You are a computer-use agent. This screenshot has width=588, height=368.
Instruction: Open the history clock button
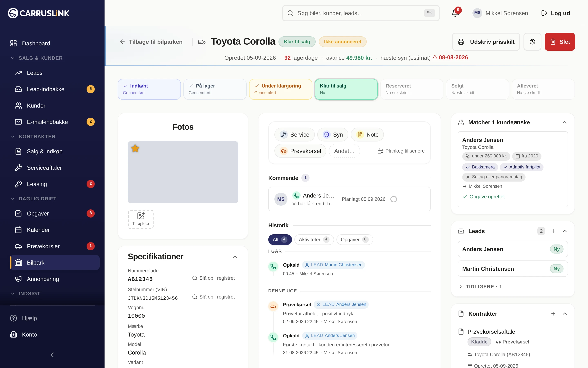(532, 42)
